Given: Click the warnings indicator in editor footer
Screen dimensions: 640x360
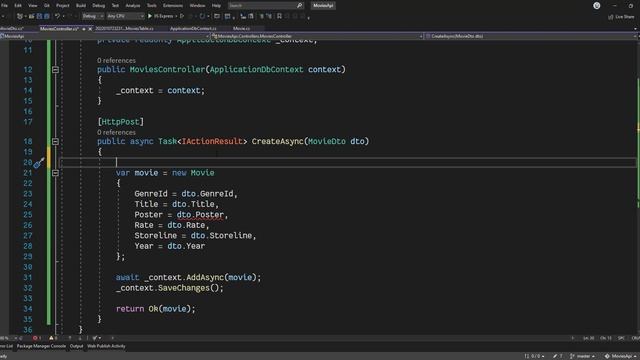Looking at the screenshot, I should pyautogui.click(x=53, y=338).
